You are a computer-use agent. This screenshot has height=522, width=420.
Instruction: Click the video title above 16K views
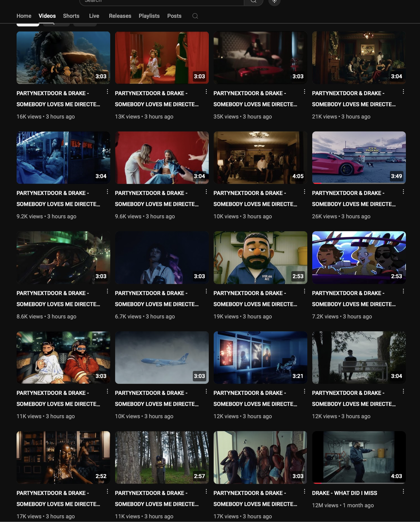58,99
